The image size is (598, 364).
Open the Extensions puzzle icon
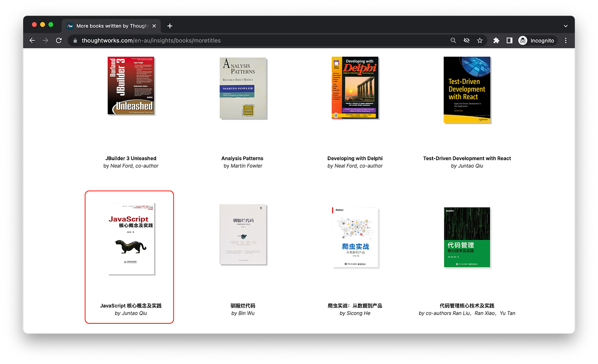[496, 40]
